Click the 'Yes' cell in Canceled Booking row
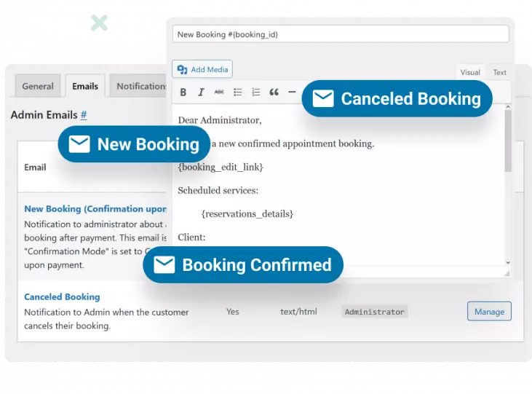Viewport: 532px width, 394px height. [x=233, y=312]
